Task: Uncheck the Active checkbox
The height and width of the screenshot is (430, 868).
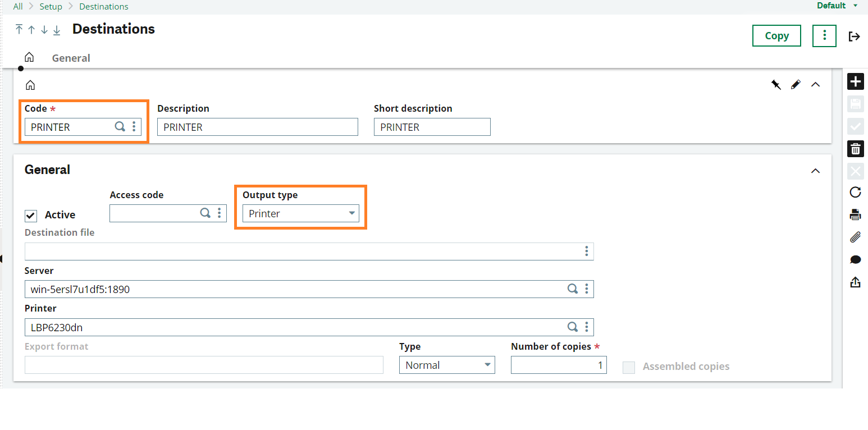Action: [31, 215]
